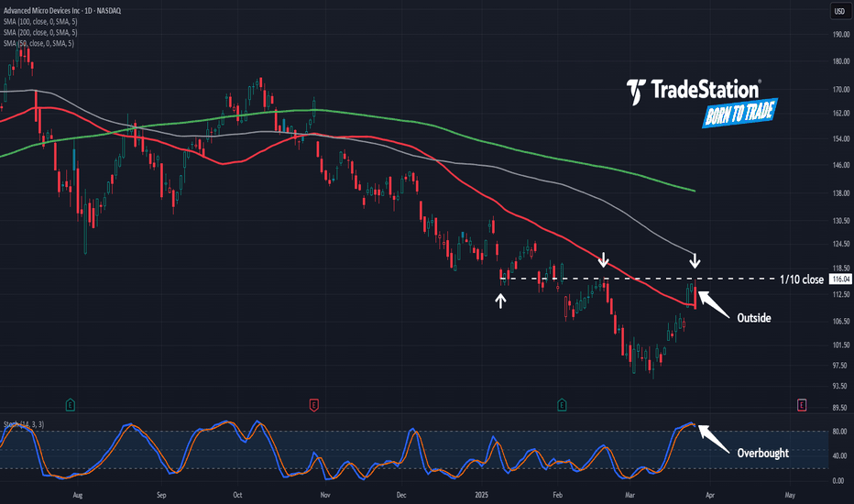Image resolution: width=854 pixels, height=504 pixels.
Task: Click the Sep label on time axis
Action: pyautogui.click(x=161, y=495)
